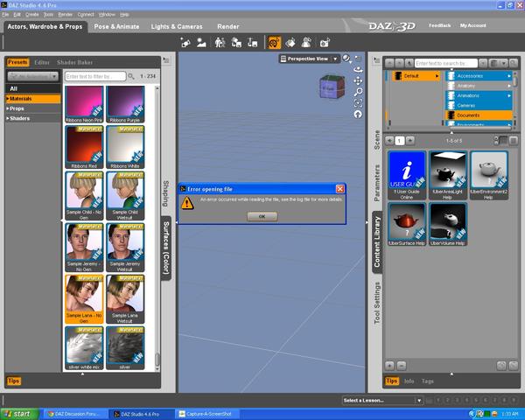Expand the Default library arrow
This screenshot has width=525, height=420.
pyautogui.click(x=437, y=76)
